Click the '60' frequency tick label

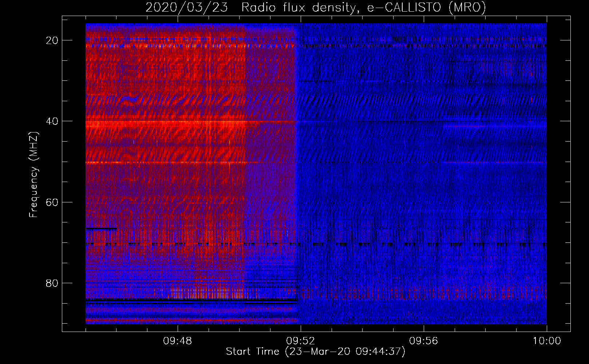pyautogui.click(x=52, y=202)
